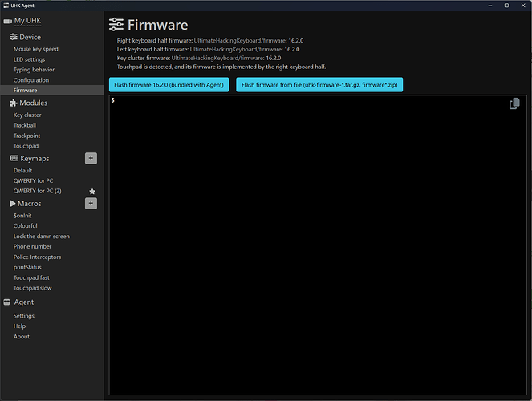Click the Modules puzzle piece icon
532x401 pixels.
pyautogui.click(x=13, y=103)
